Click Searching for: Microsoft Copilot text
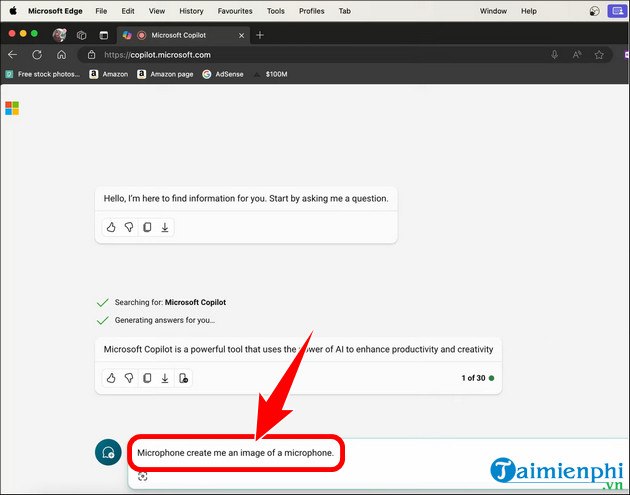Screen dimensions: 630x495 (170, 302)
